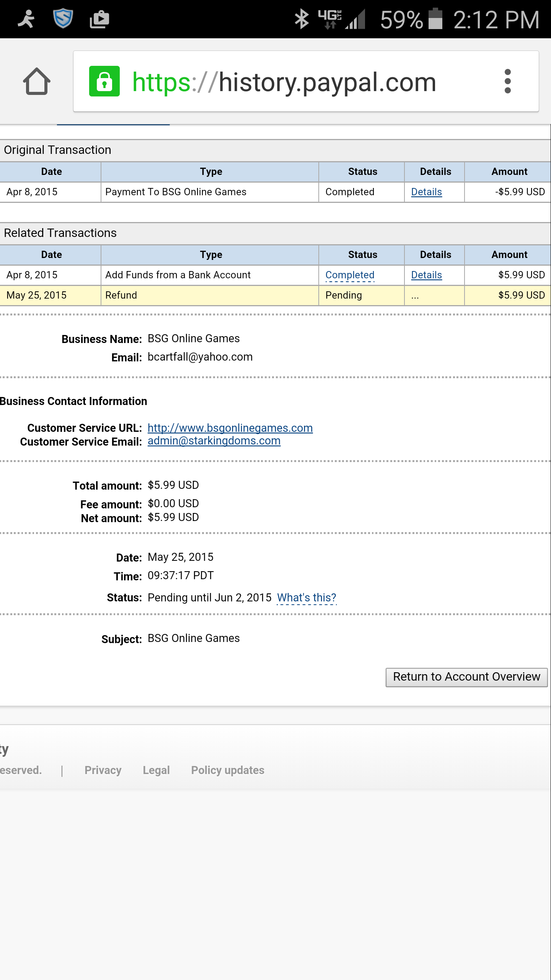
Task: Select the Total amount $5.99 USD value
Action: point(173,485)
